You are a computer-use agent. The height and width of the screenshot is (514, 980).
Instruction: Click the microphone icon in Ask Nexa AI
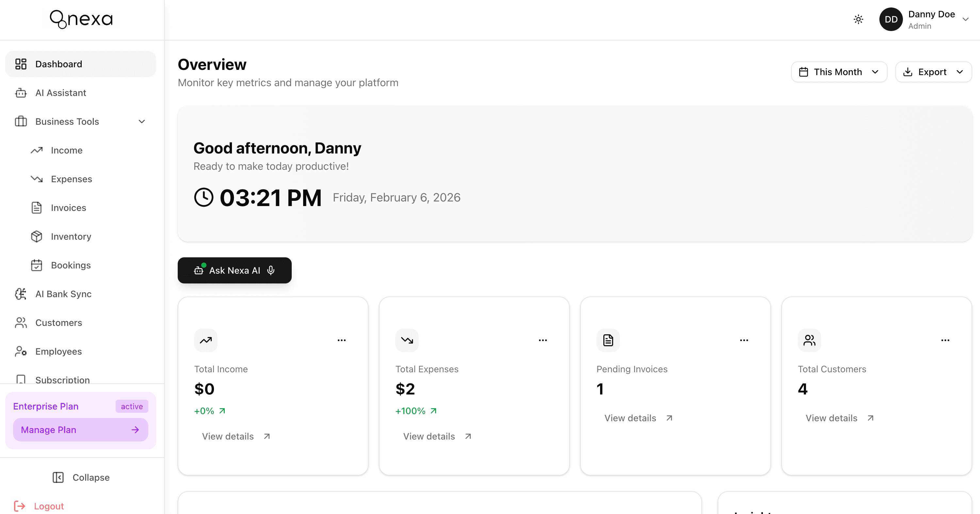pyautogui.click(x=271, y=270)
